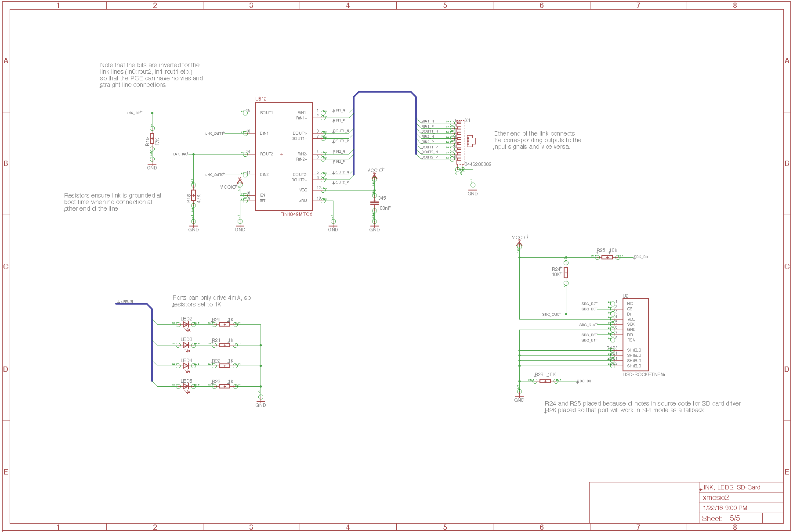Select the R25 10K resistor symbol
Screen dimensions: 793x532
click(607, 257)
